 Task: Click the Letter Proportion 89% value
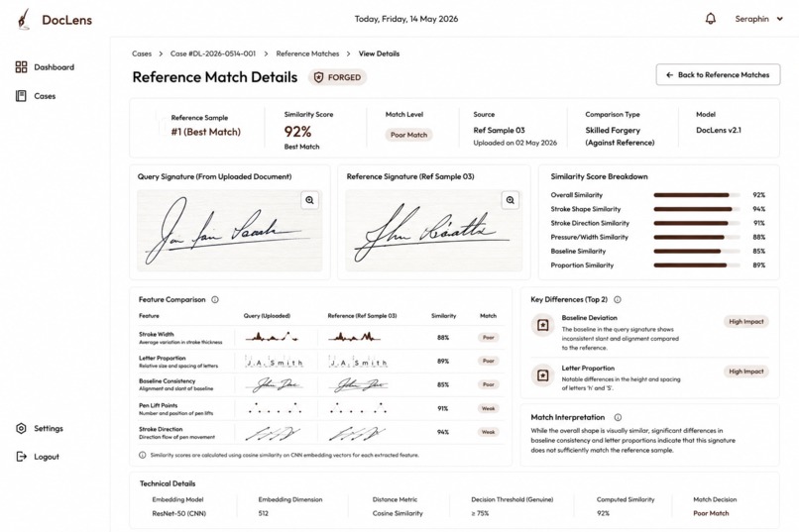(x=443, y=361)
